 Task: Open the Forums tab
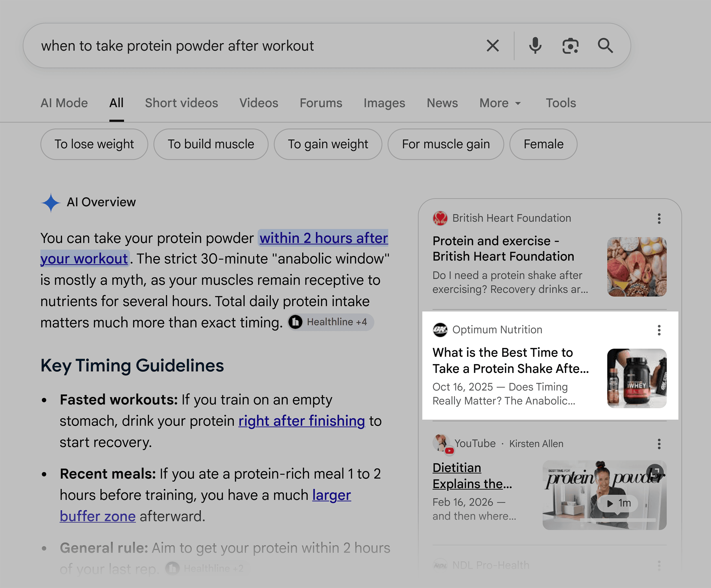pos(321,103)
